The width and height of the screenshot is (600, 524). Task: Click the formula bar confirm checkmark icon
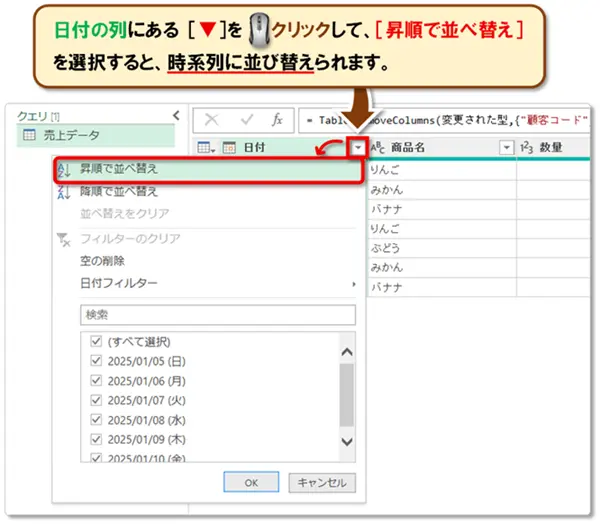point(247,120)
